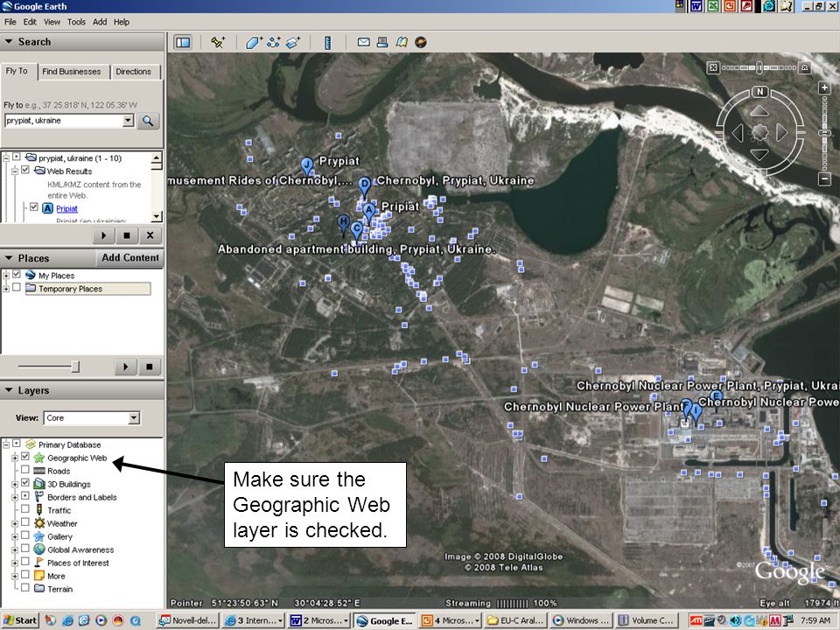The image size is (840, 630).
Task: Click the N north compass button
Action: click(x=759, y=92)
